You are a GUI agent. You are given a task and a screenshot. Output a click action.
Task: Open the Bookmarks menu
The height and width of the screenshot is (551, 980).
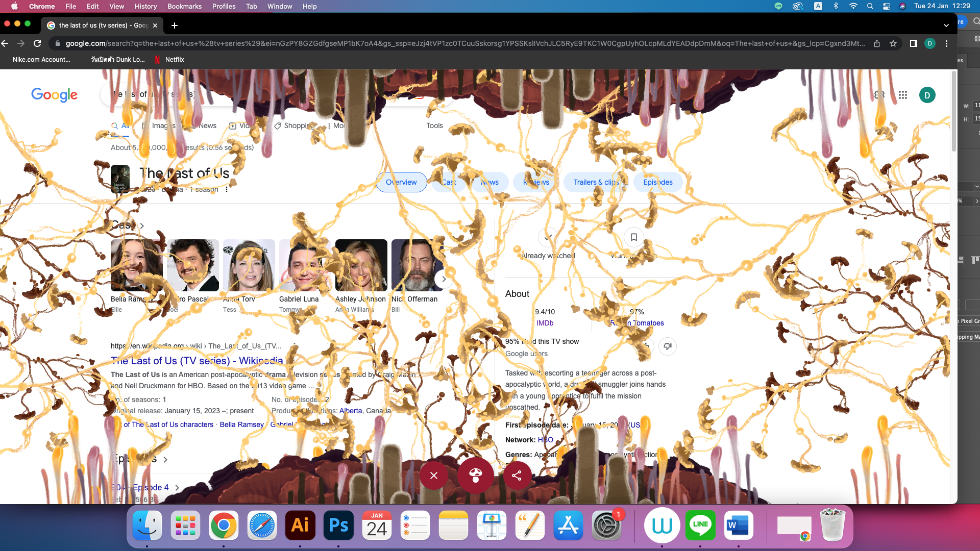pyautogui.click(x=184, y=6)
